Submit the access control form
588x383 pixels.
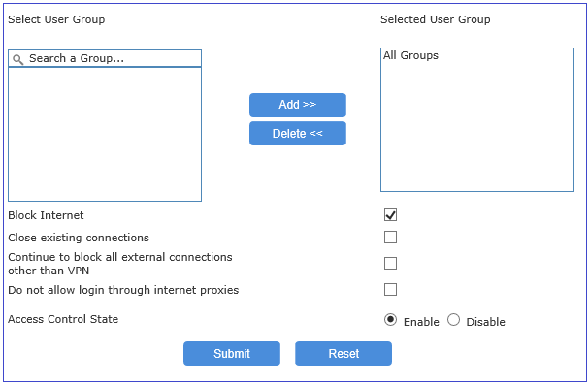[232, 353]
